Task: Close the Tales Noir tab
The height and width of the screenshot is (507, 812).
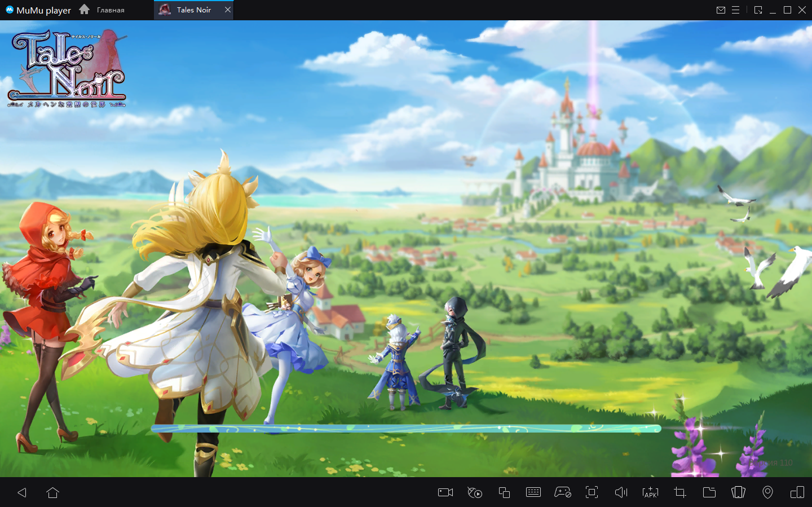Action: (x=228, y=10)
